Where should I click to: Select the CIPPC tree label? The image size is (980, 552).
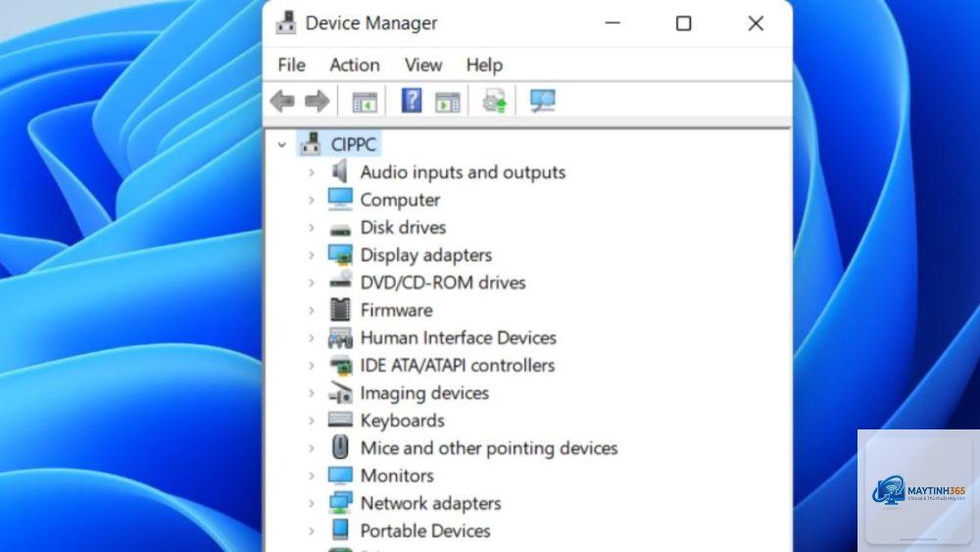[353, 144]
